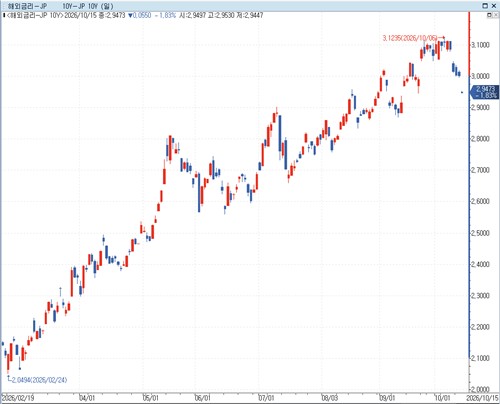Click the 2.3000 y-axis label
Image resolution: width=500 pixels, height=404 pixels.
(480, 296)
